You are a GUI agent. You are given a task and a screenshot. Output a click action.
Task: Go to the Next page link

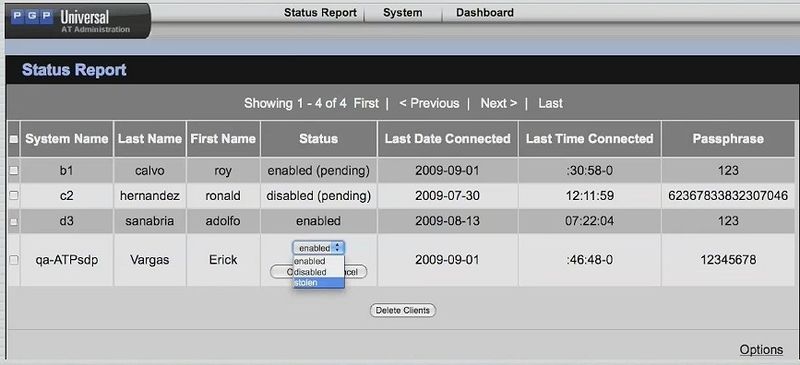pyautogui.click(x=498, y=103)
